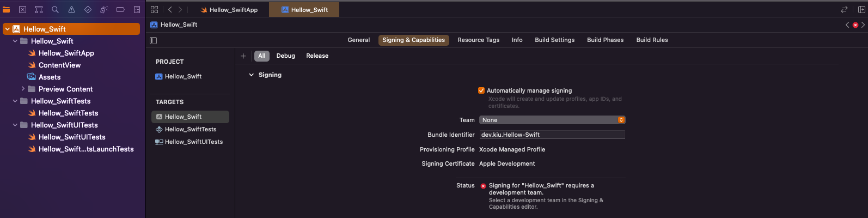Open the Report navigator
Image resolution: width=868 pixels, height=218 pixels.
coord(137,9)
